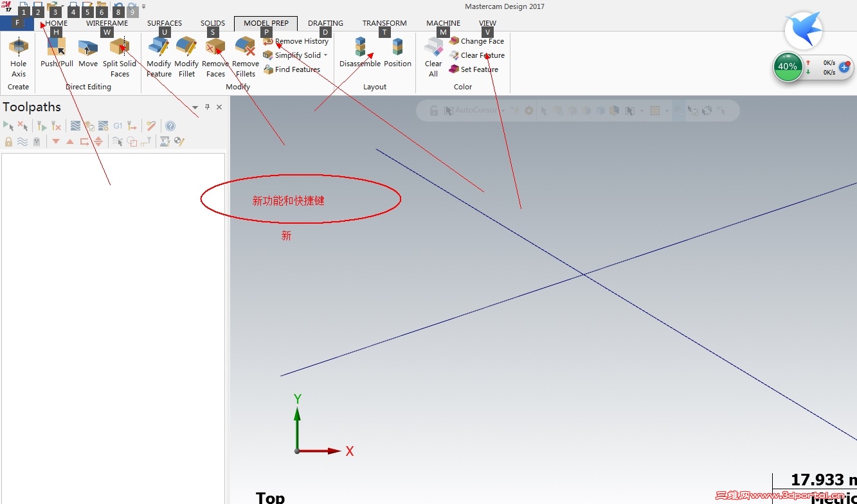Open simulator options wave-gear icon

pyautogui.click(x=104, y=126)
